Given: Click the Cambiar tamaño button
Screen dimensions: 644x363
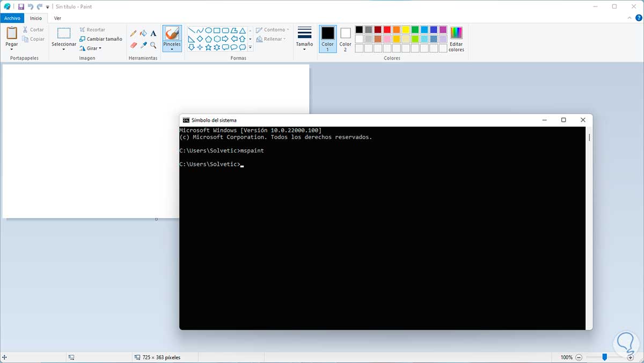Looking at the screenshot, I should 101,39.
